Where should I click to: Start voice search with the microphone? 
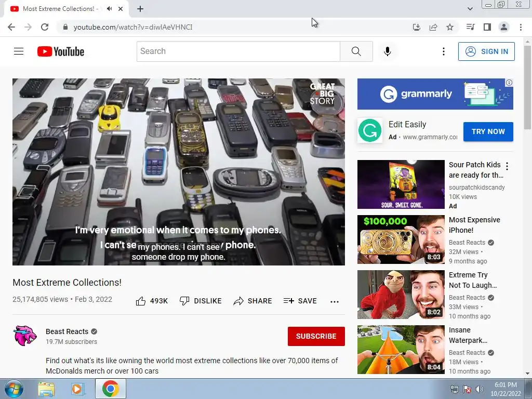click(388, 51)
